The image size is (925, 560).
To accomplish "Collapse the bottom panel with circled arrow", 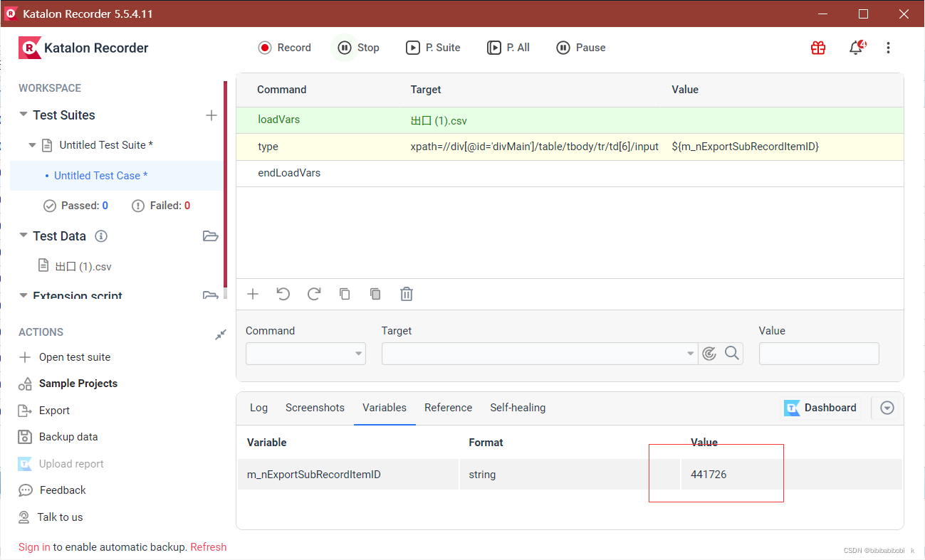I will 887,408.
